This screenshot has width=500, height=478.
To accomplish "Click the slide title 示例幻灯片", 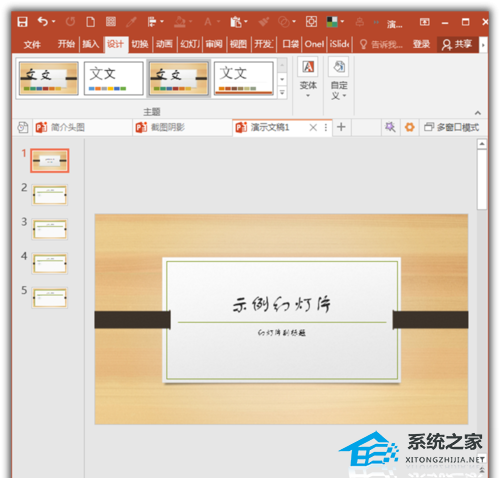I will 282,304.
